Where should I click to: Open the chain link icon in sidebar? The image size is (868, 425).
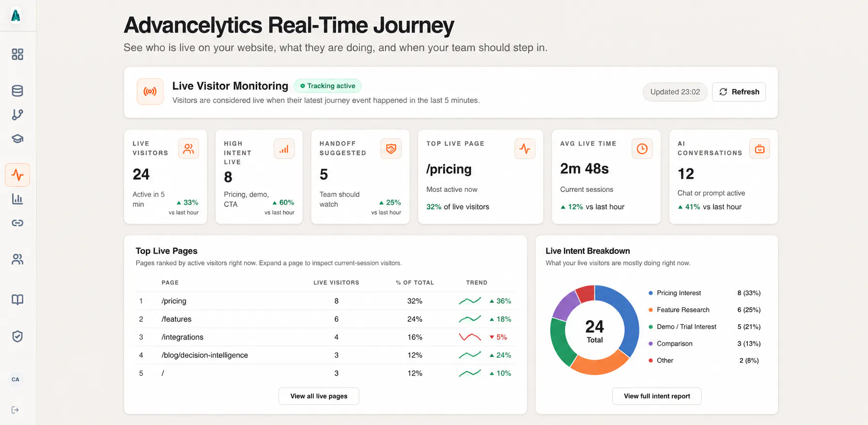coord(17,223)
